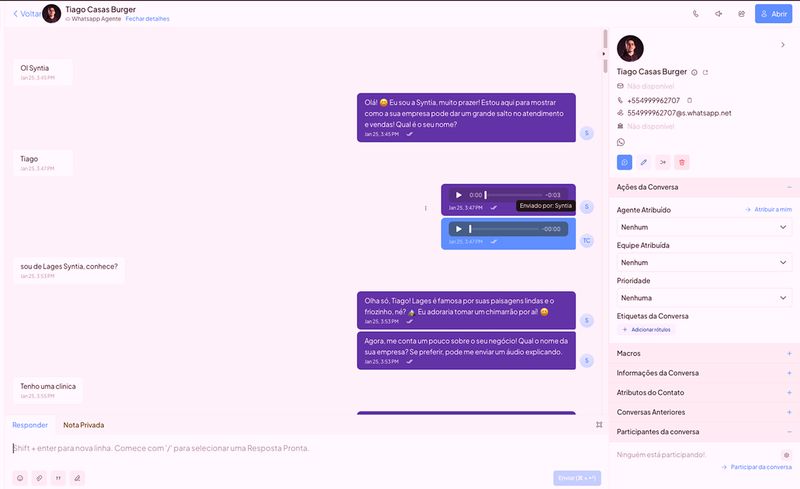This screenshot has height=489, width=800.
Task: Click the email 554999962707@s.whatsapp.net
Action: [679, 113]
